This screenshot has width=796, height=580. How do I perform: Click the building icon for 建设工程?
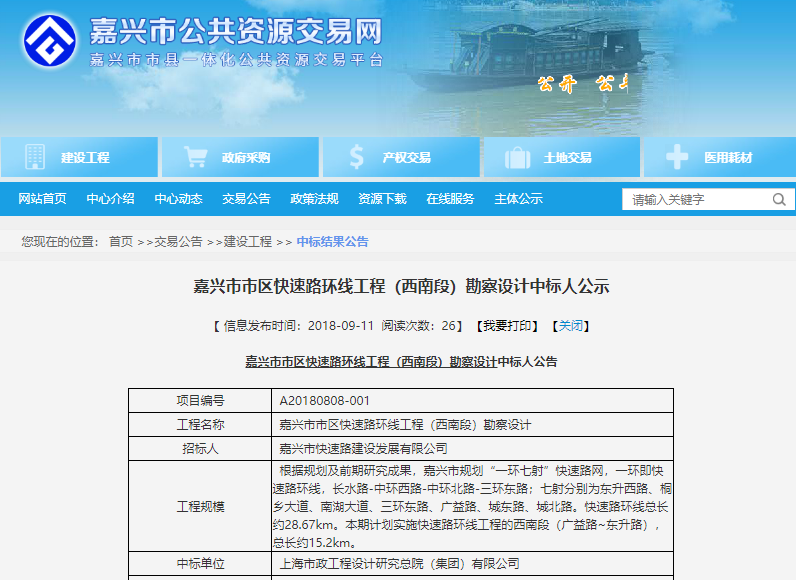click(x=35, y=157)
